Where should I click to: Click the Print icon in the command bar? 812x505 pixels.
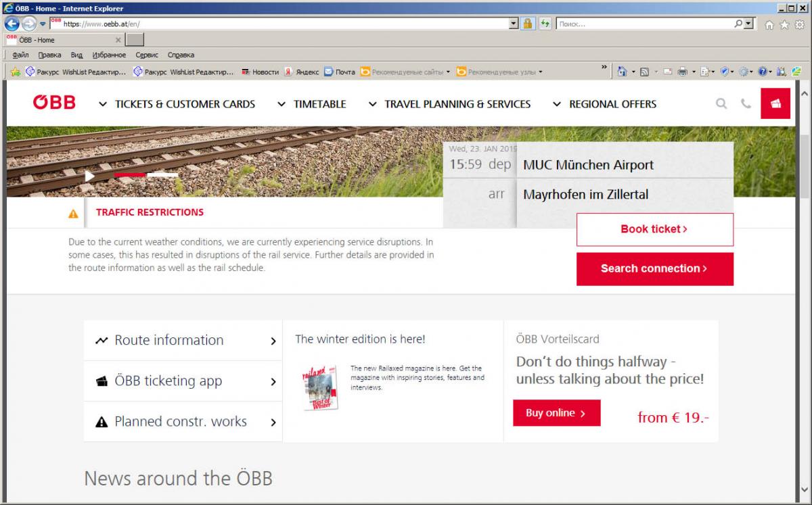pos(683,72)
